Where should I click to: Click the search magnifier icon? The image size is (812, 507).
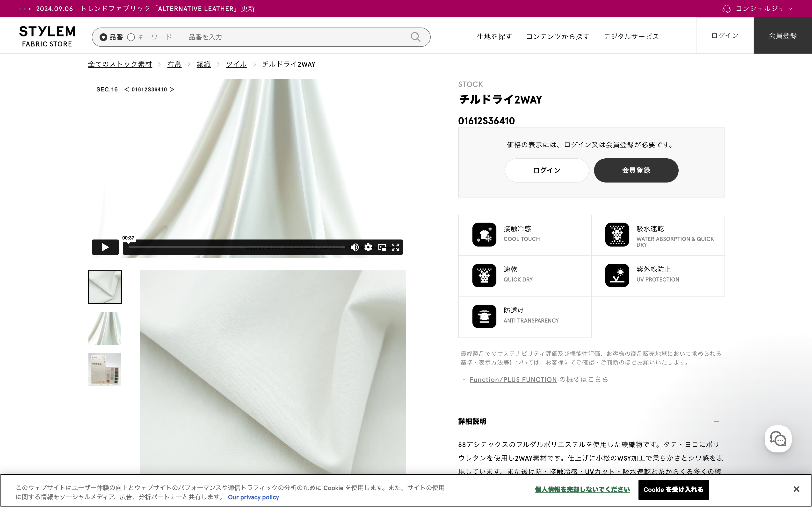[415, 37]
